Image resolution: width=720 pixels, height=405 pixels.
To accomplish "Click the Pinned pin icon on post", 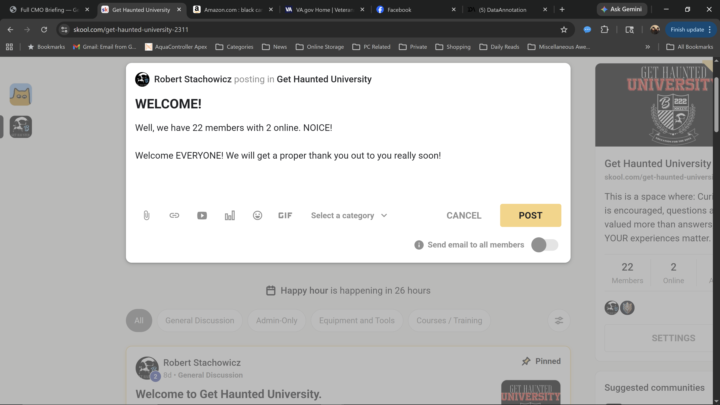I will 526,361.
